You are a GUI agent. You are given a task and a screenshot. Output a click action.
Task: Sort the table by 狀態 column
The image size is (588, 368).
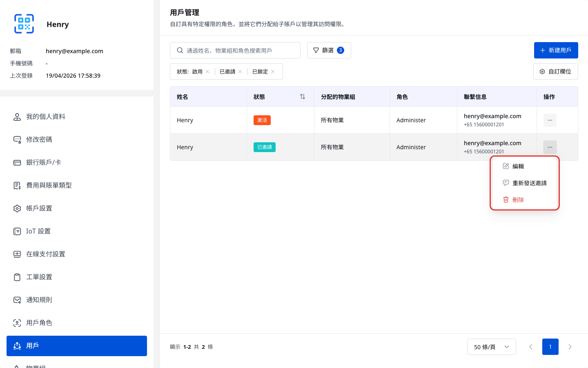tap(303, 96)
